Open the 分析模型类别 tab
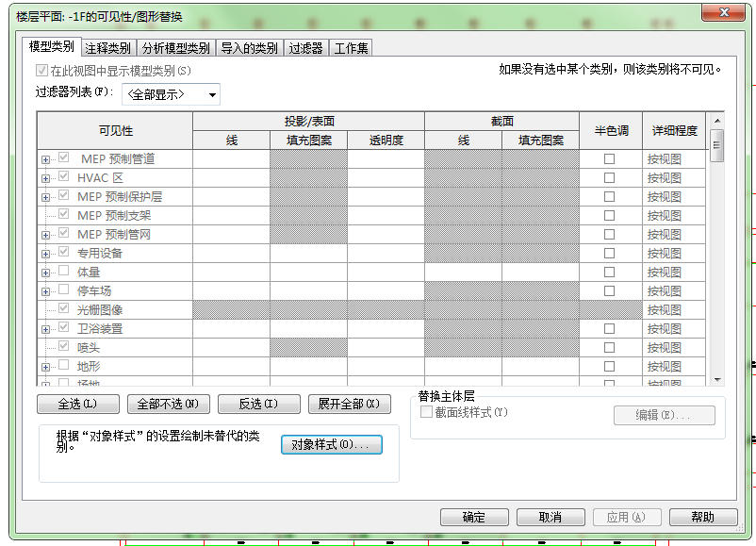The width and height of the screenshot is (756, 546). coord(176,48)
